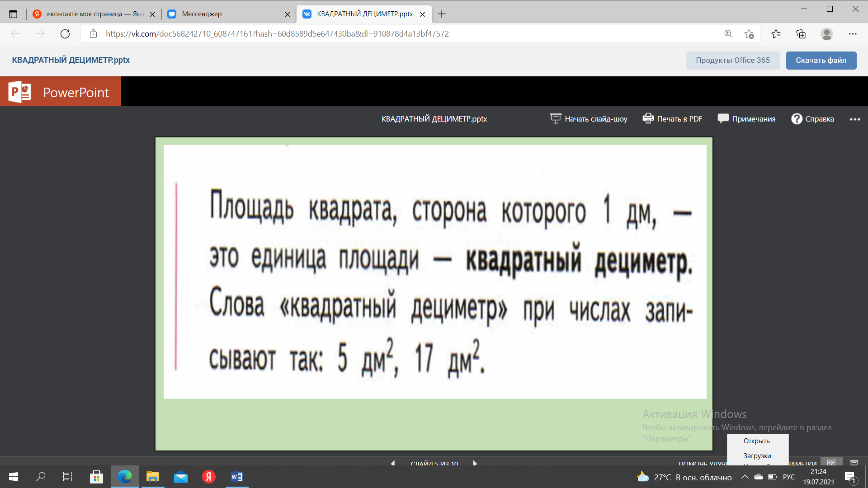Start the slide show
Image resolution: width=868 pixels, height=488 pixels.
(588, 119)
